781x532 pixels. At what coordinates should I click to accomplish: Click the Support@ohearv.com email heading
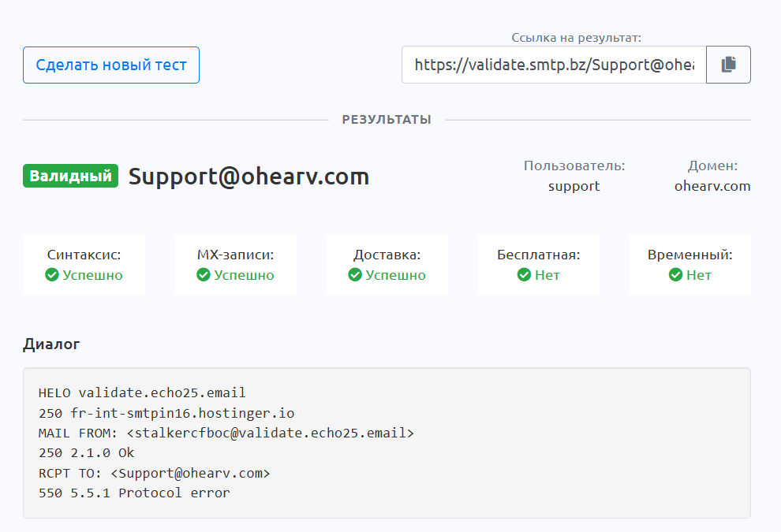(248, 177)
